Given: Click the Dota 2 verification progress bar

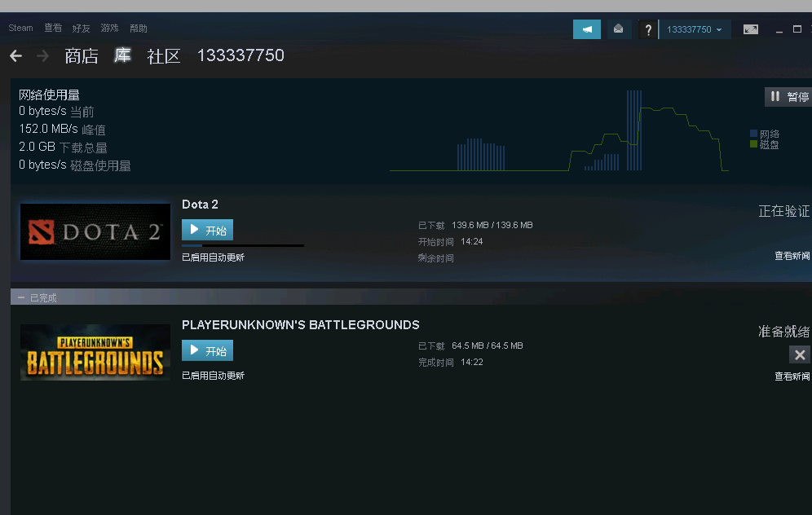Looking at the screenshot, I should pos(243,245).
